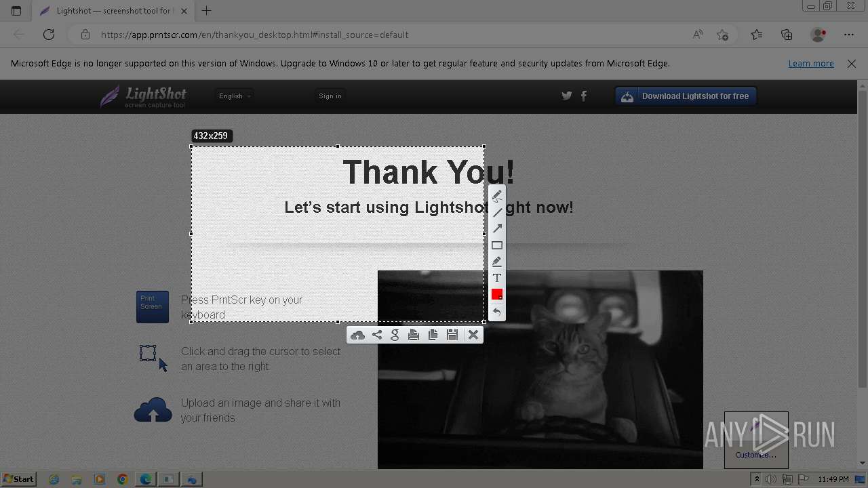Share screenshot on social networks
Screen dimensions: 868x488
pos(377,335)
